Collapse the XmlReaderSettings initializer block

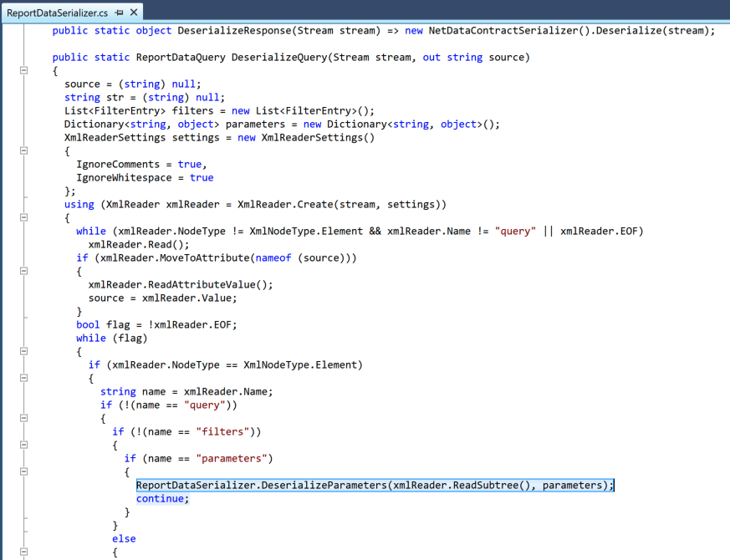coord(24,150)
